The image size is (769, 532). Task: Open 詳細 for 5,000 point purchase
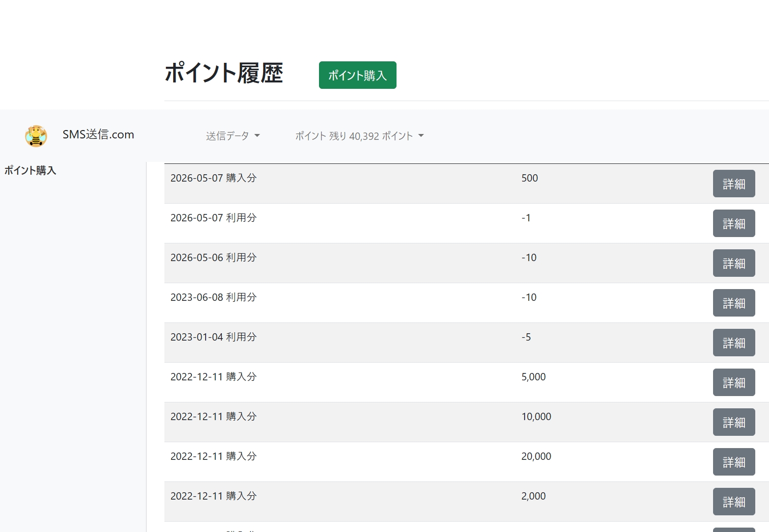pos(734,382)
